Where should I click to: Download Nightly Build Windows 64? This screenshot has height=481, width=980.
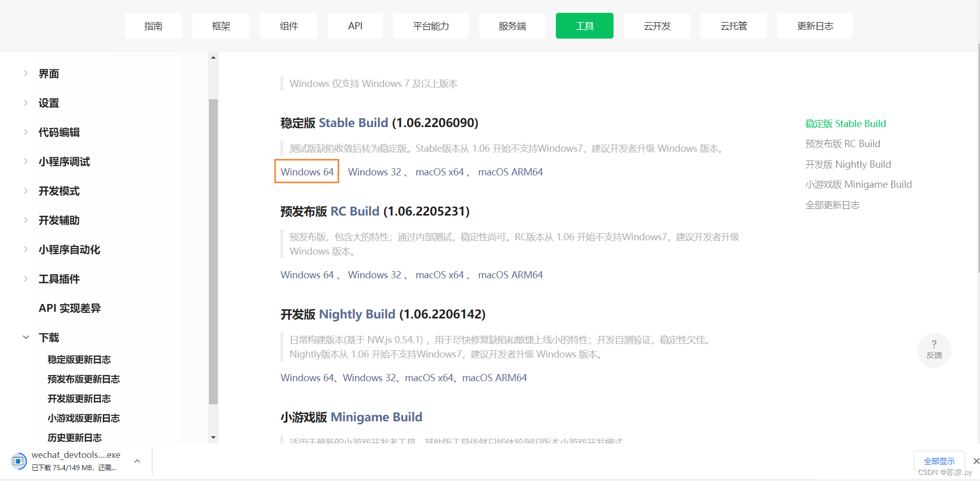(307, 378)
